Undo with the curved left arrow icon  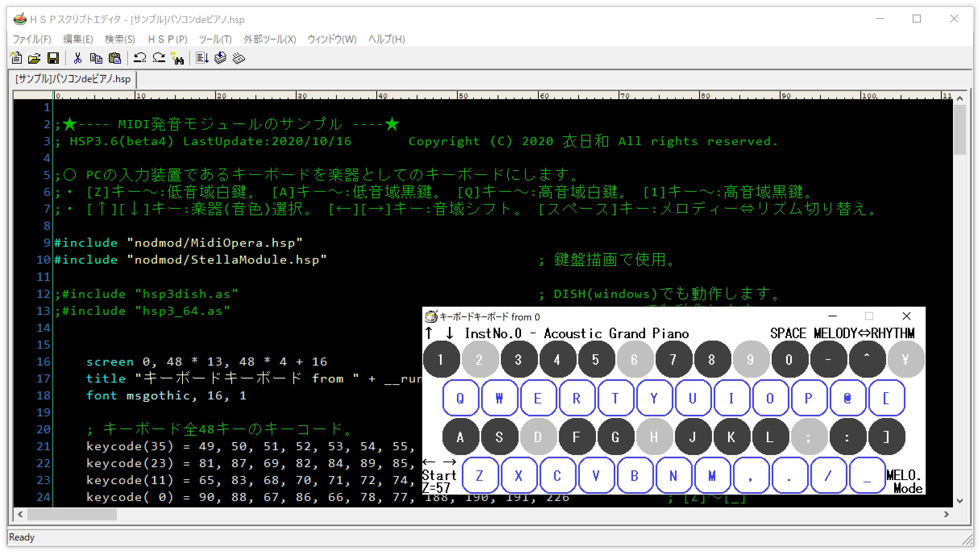tap(140, 58)
